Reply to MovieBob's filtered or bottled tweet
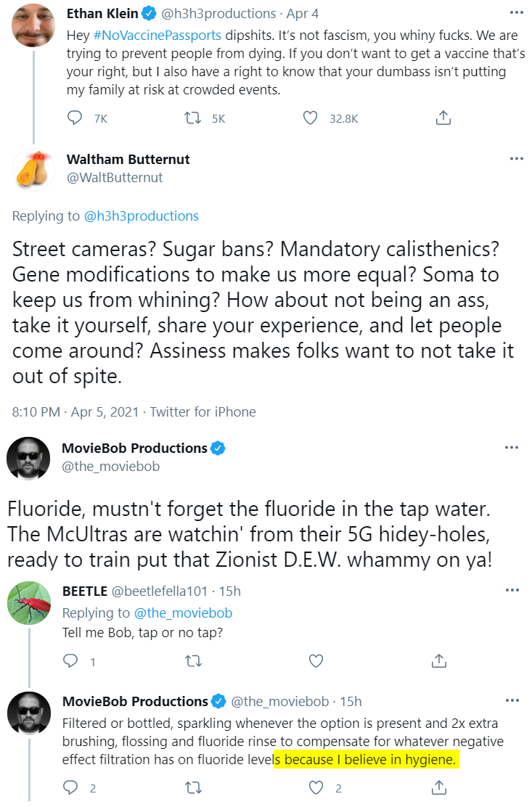Viewport: 532px width, 807px height. click(70, 787)
